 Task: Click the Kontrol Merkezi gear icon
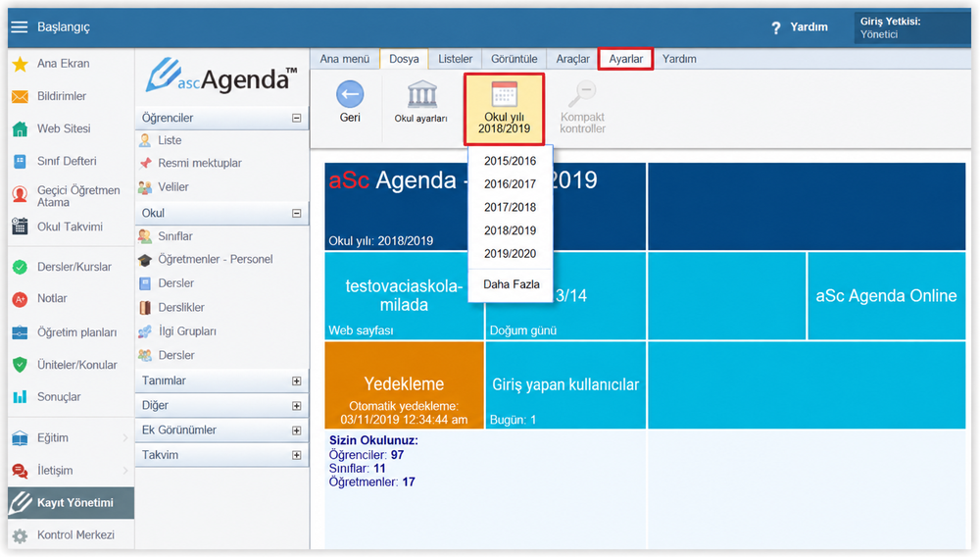click(20, 535)
